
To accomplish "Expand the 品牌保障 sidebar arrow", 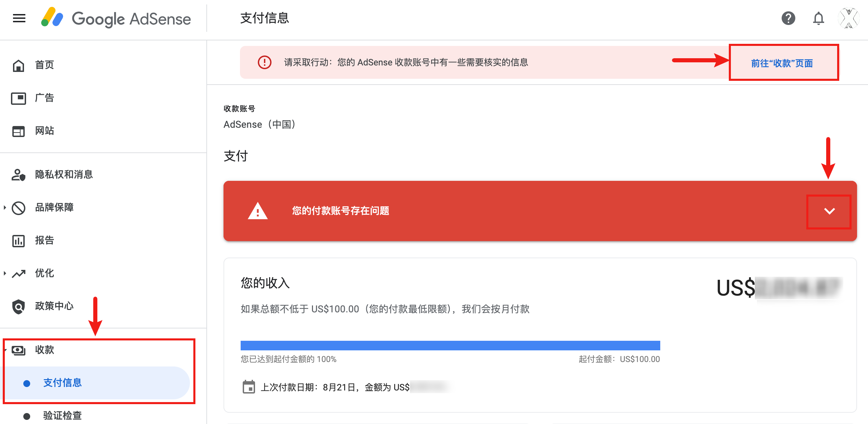I will (5, 207).
